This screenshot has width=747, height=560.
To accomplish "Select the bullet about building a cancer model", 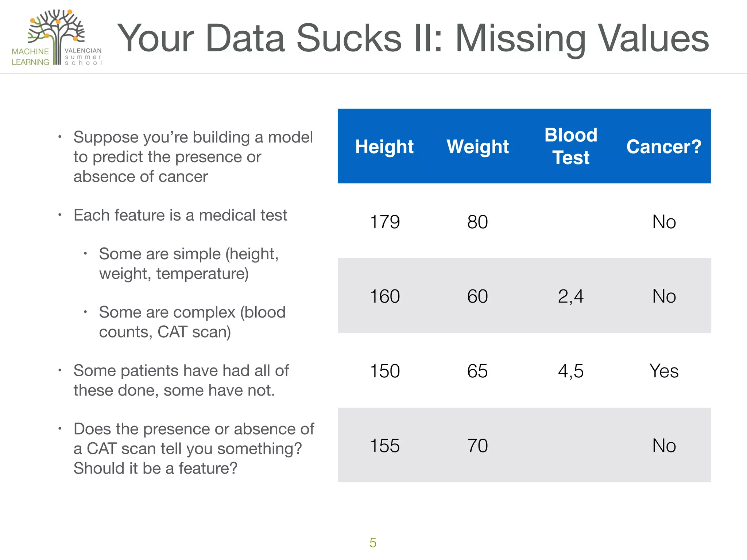I will click(193, 157).
